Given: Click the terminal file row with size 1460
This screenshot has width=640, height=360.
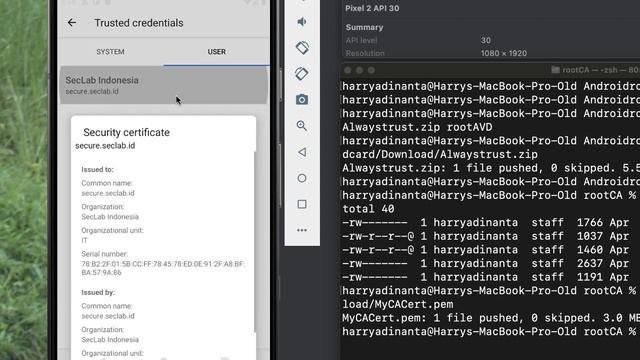Looking at the screenshot, I should (486, 250).
